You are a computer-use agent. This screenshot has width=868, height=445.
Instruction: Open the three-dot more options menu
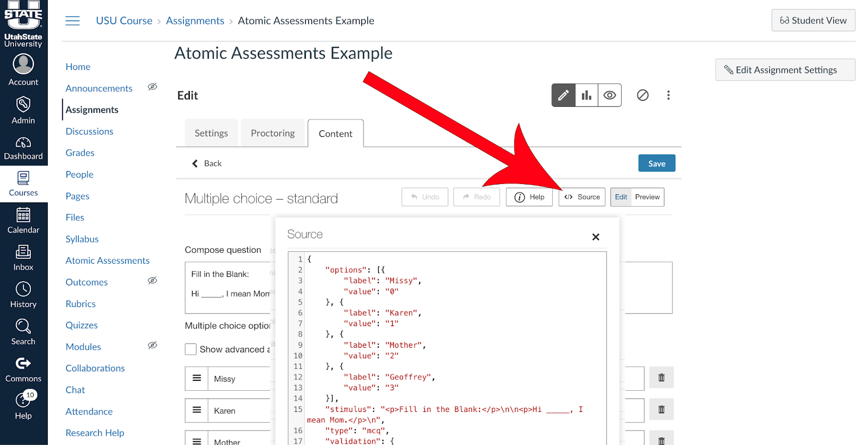[x=668, y=96]
